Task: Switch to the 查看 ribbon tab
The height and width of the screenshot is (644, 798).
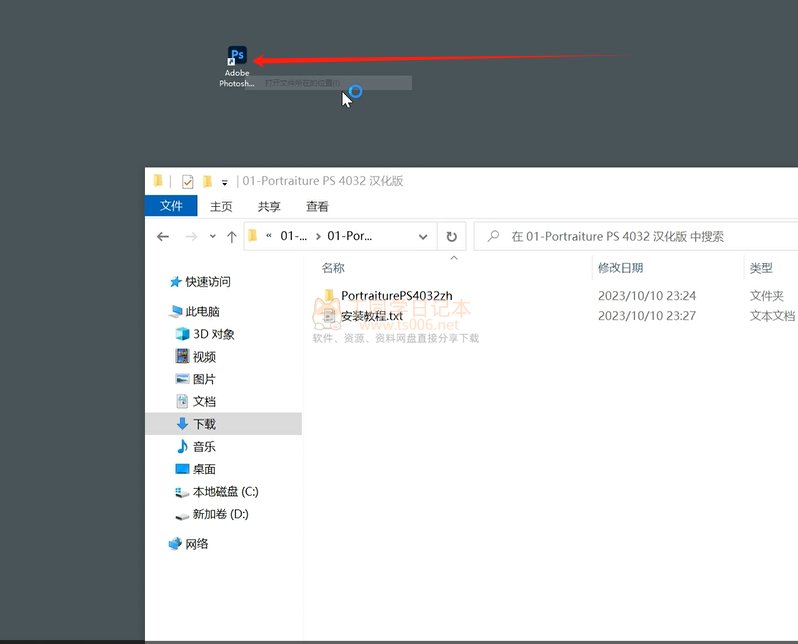Action: (317, 206)
